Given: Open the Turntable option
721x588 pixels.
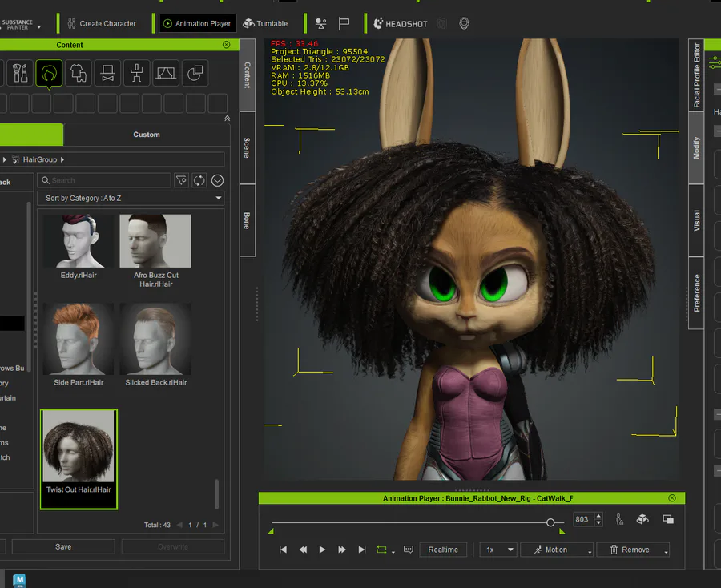Looking at the screenshot, I should (265, 23).
